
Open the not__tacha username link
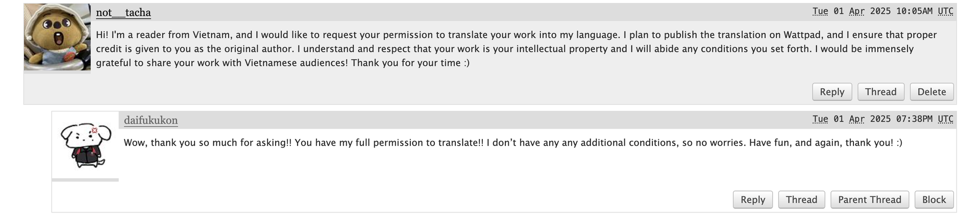pyautogui.click(x=123, y=12)
